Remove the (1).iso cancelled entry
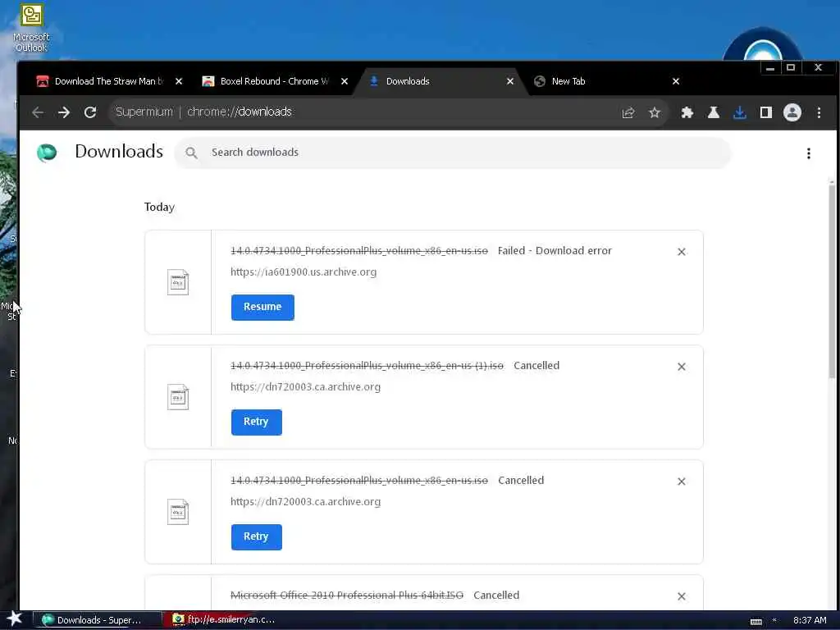Screen dimensions: 840x630 point(682,367)
